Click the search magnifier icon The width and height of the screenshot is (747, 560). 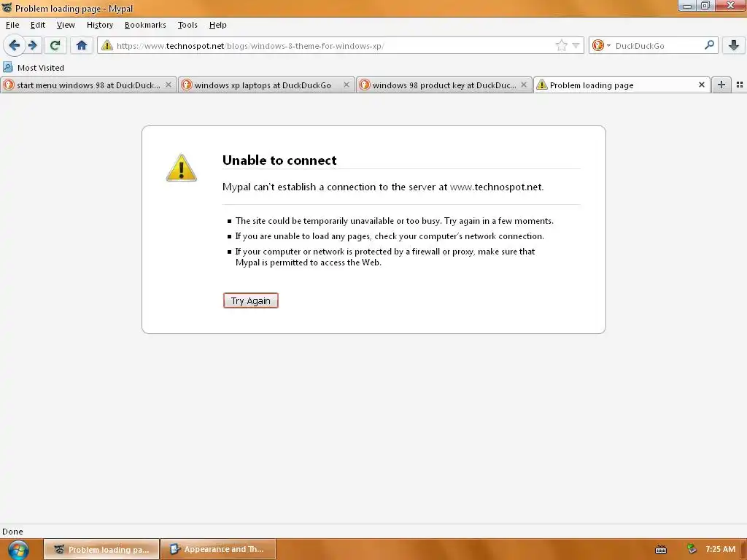(709, 45)
